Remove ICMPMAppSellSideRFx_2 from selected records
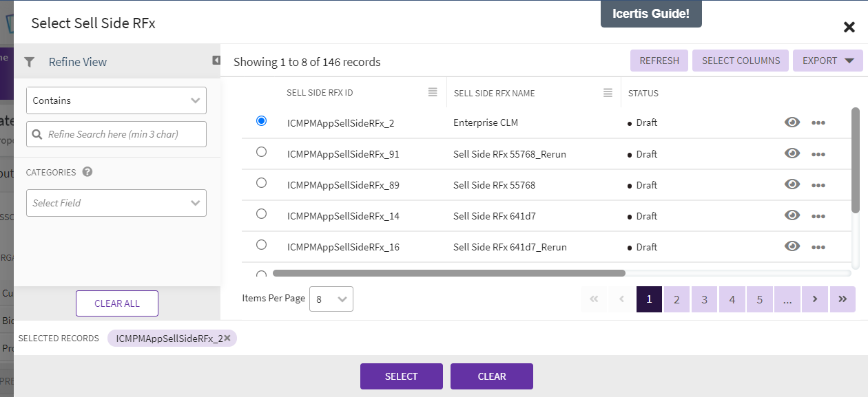This screenshot has width=868, height=397. pos(227,338)
